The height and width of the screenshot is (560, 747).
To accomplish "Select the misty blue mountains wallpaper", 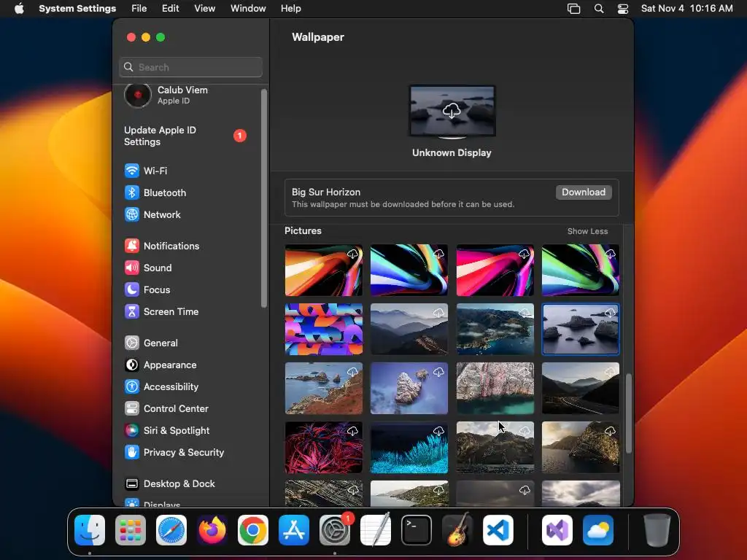I will click(x=409, y=329).
